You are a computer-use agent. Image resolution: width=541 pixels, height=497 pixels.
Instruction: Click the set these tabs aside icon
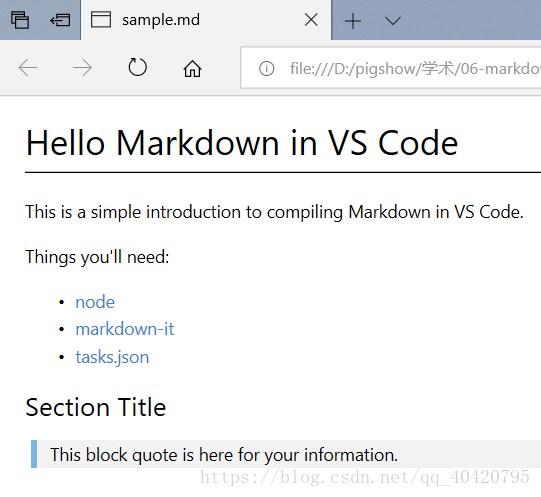(60, 20)
